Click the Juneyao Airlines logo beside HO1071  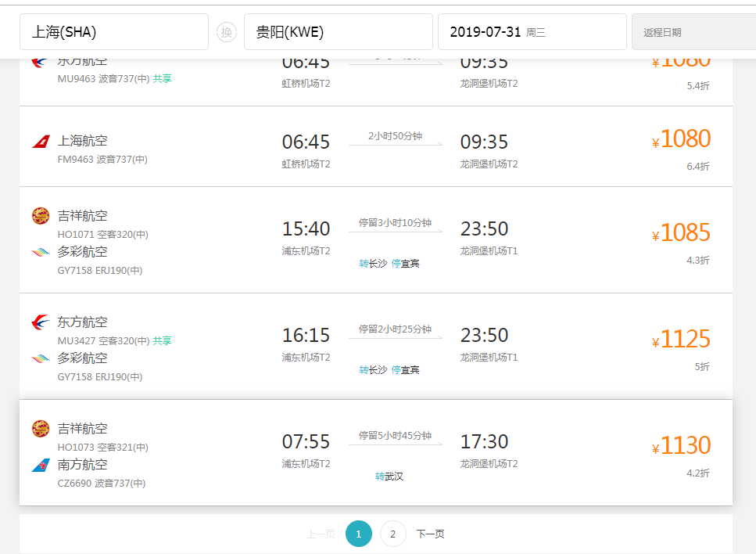(41, 216)
